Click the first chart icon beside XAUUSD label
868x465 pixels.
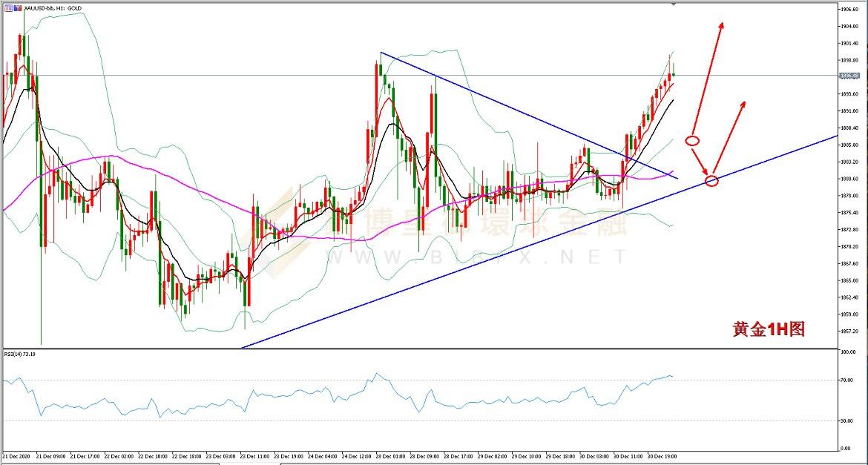click(7, 7)
